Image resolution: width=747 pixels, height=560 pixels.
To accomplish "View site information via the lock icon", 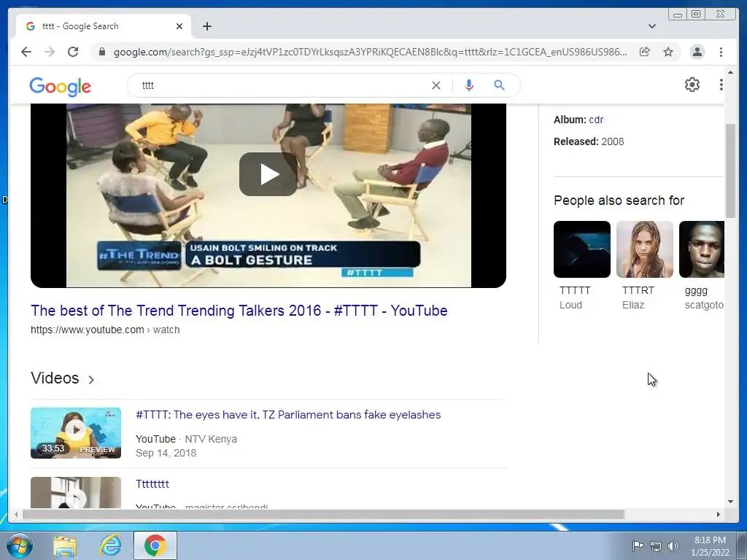I will coord(101,52).
